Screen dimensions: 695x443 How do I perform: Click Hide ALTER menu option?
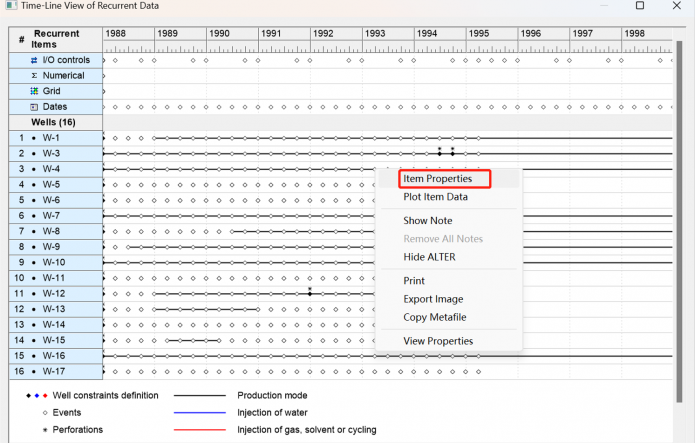(x=429, y=257)
